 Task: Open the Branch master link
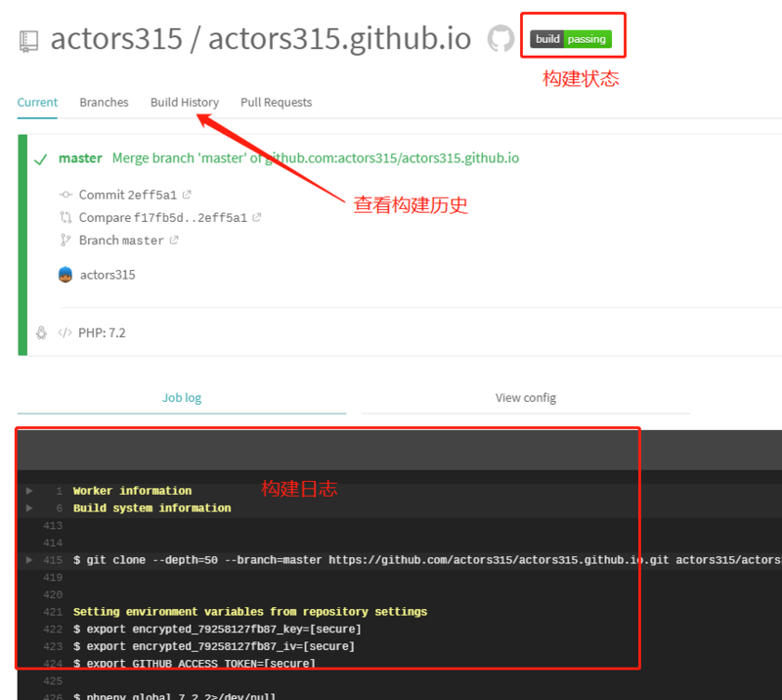pos(121,241)
